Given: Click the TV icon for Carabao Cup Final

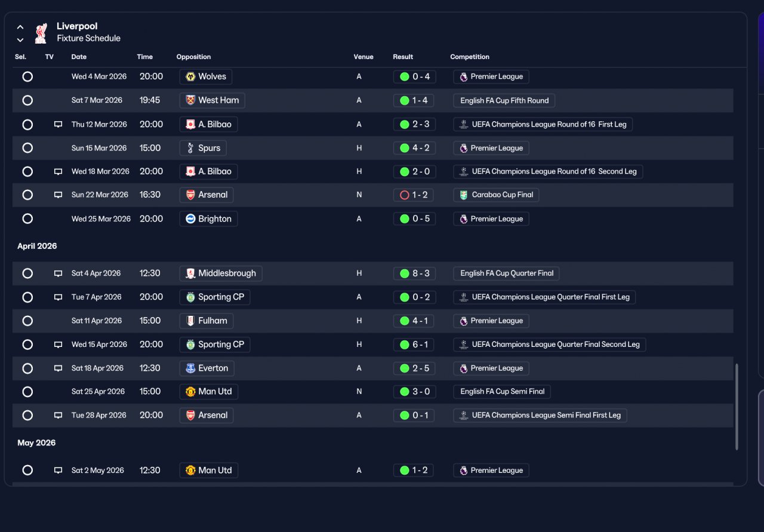Looking at the screenshot, I should point(58,195).
